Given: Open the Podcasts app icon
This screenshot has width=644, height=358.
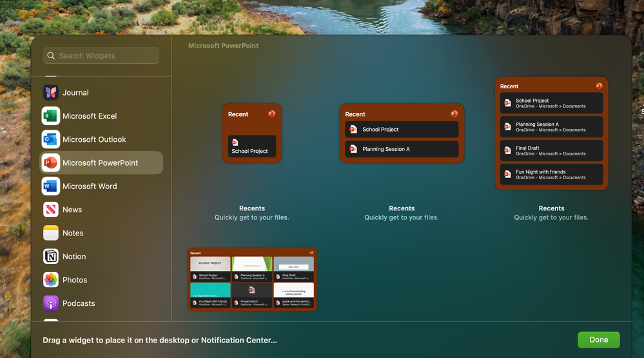Looking at the screenshot, I should tap(51, 303).
